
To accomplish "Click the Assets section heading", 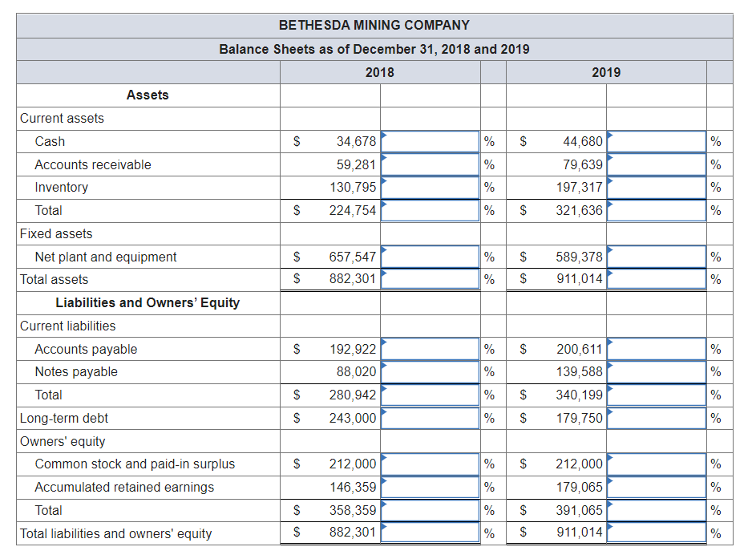I will pyautogui.click(x=148, y=95).
